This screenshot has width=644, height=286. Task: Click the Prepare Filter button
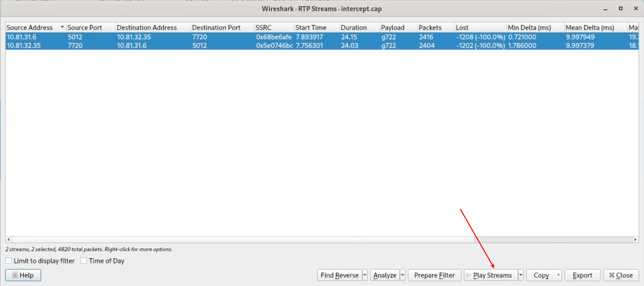point(434,275)
